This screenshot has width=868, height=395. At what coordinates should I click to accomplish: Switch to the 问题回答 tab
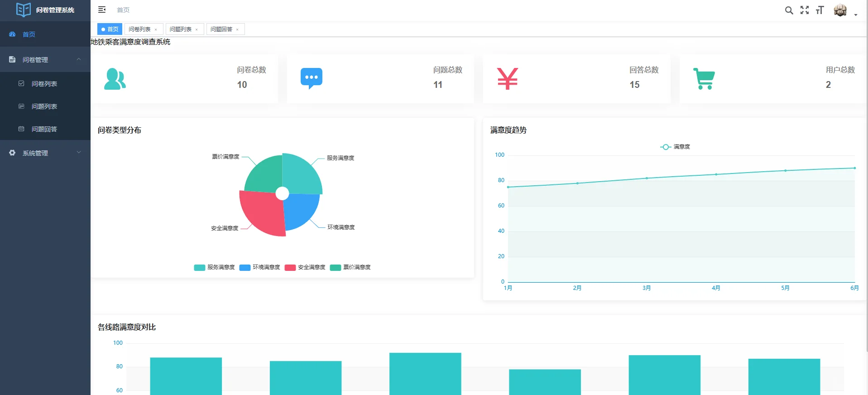[x=221, y=29]
